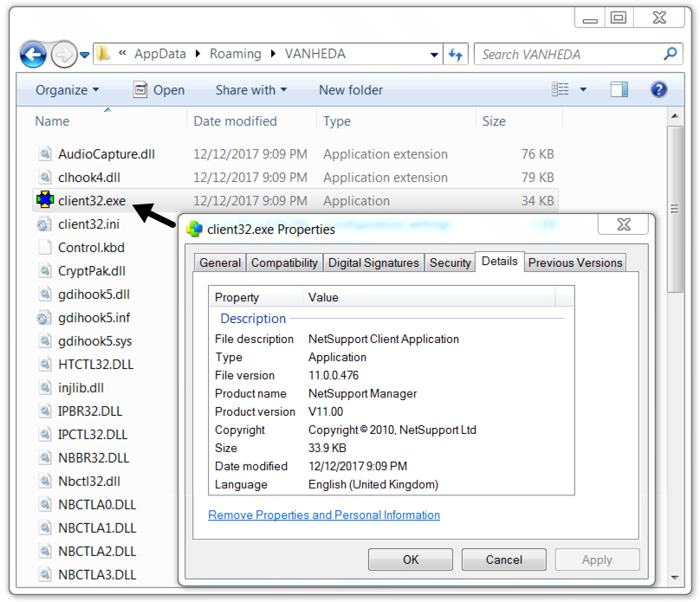
Task: Click Remove Properties and Personal Information link
Action: click(324, 515)
